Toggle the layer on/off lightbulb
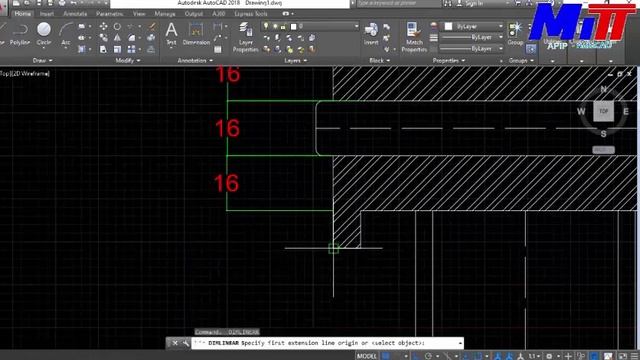Screen dimensions: 640x360 click(x=266, y=26)
